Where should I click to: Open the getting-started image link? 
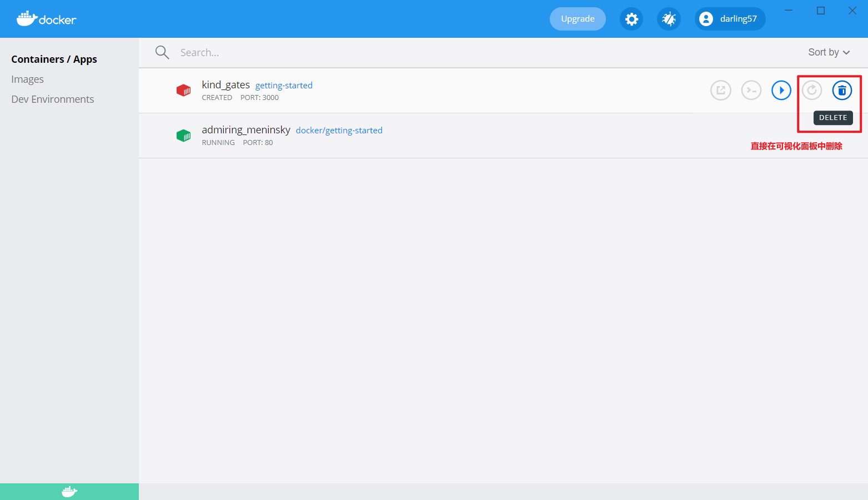pyautogui.click(x=284, y=86)
